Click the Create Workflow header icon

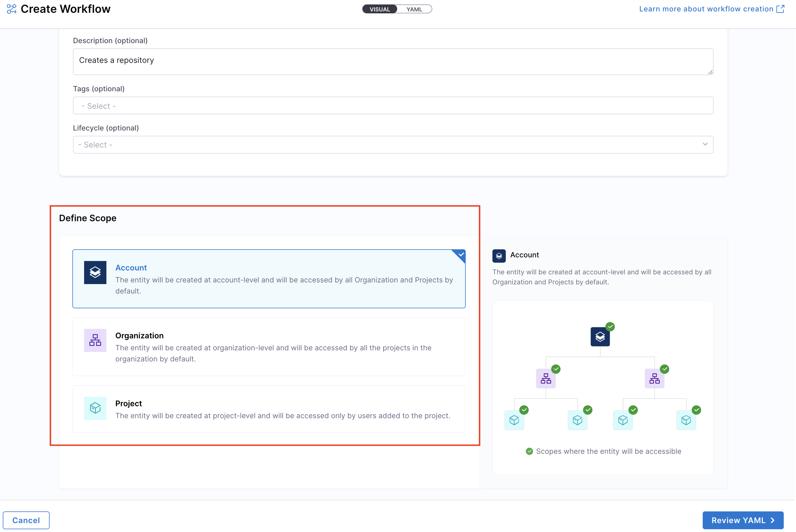[x=11, y=9]
